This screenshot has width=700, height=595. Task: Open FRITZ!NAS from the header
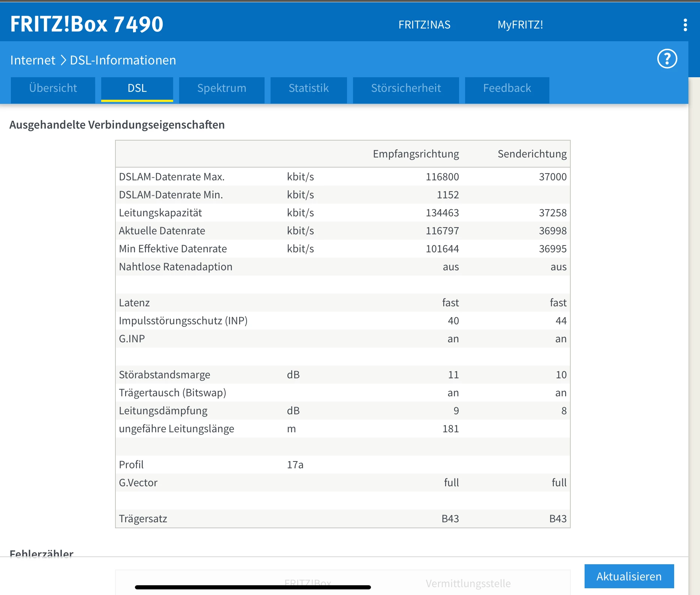pyautogui.click(x=424, y=25)
